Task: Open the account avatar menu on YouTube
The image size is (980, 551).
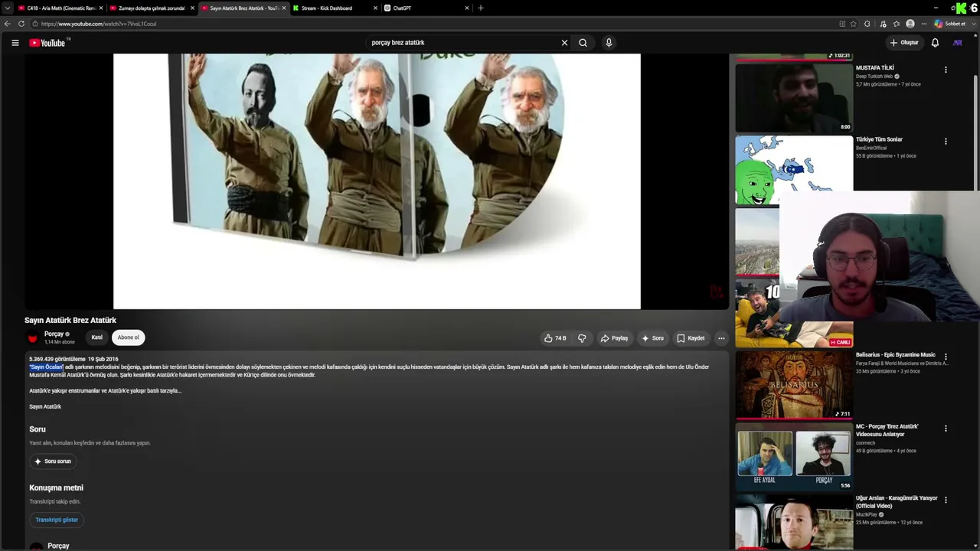Action: tap(957, 43)
